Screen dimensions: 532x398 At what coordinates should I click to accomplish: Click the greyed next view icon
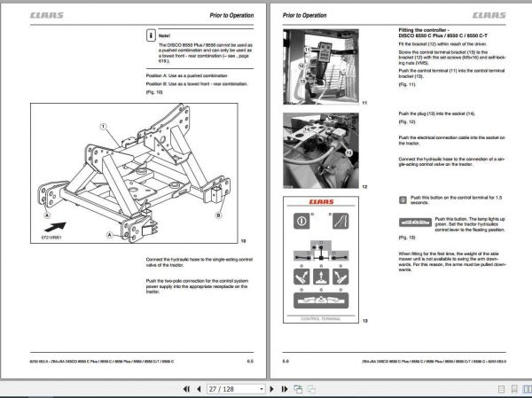tap(311, 389)
